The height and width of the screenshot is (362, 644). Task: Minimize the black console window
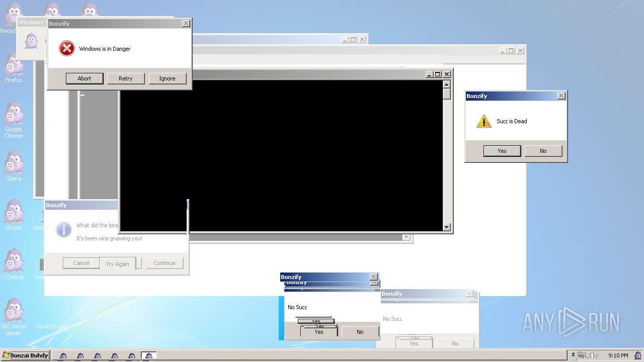pos(429,74)
